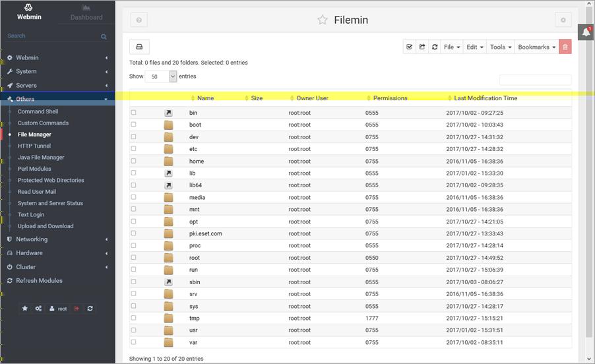Expand the Servers sidebar category
This screenshot has width=595, height=364.
[57, 85]
